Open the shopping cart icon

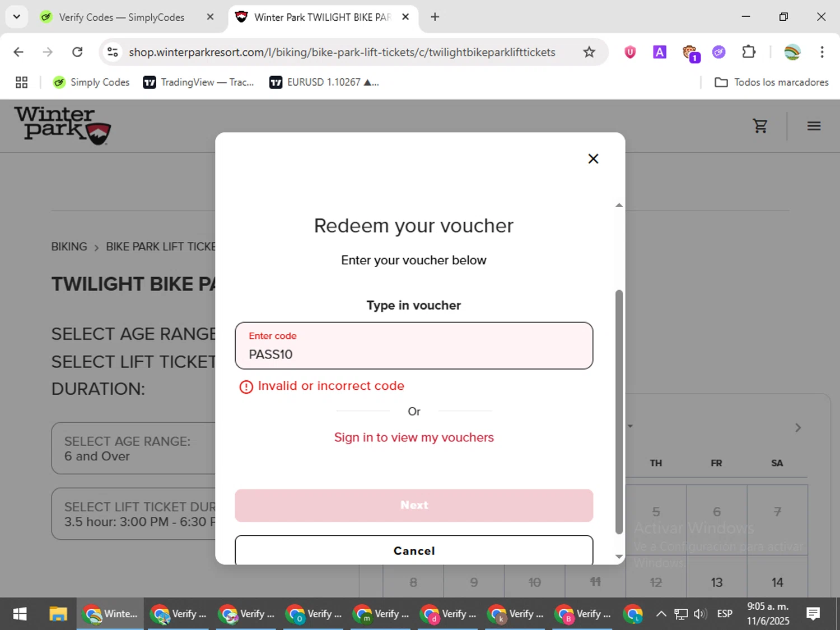[x=760, y=126]
